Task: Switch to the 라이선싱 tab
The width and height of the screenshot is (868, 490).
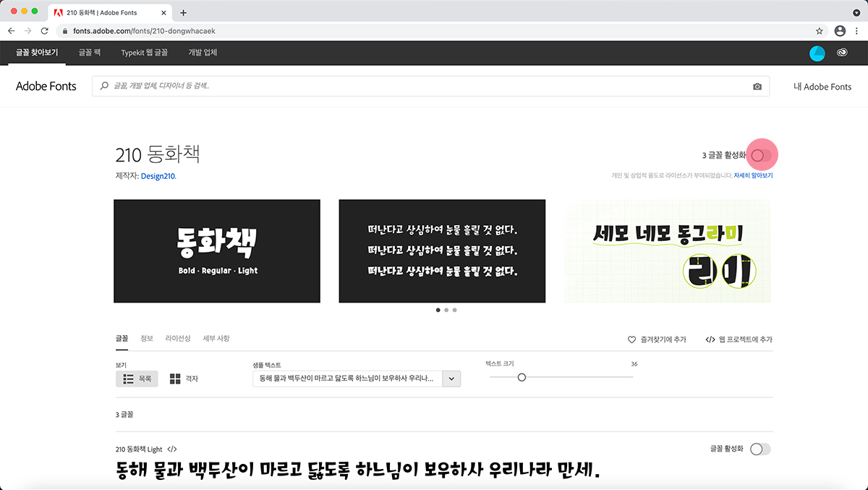Action: pos(178,339)
